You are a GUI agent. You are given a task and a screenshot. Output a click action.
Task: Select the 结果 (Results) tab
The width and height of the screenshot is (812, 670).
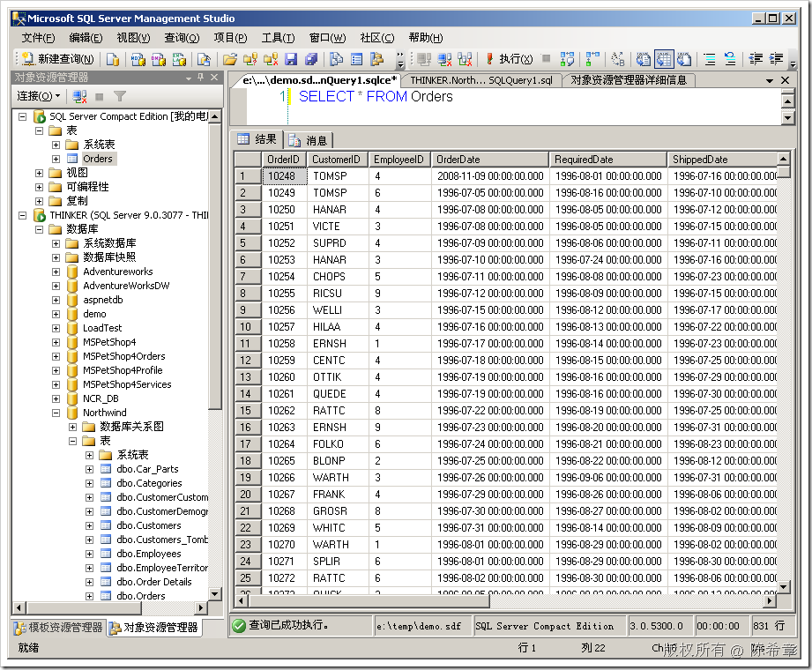point(257,139)
